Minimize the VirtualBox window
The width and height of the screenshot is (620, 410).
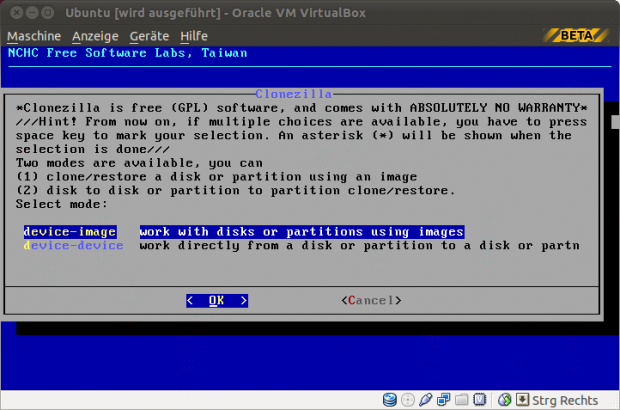32,13
